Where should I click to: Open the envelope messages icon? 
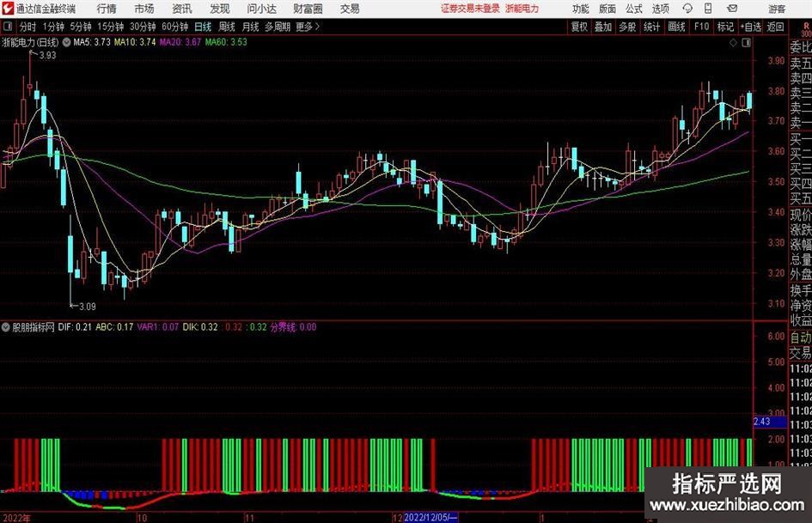click(x=732, y=9)
